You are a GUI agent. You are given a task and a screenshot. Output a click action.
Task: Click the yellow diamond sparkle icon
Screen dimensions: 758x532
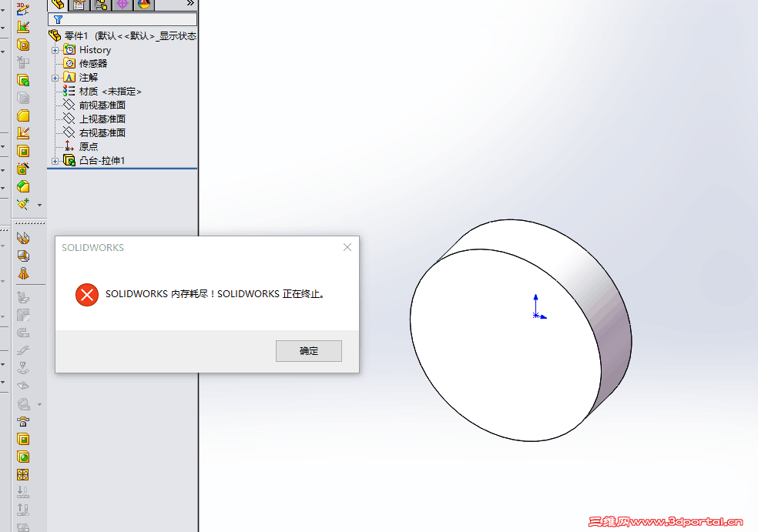point(22,204)
